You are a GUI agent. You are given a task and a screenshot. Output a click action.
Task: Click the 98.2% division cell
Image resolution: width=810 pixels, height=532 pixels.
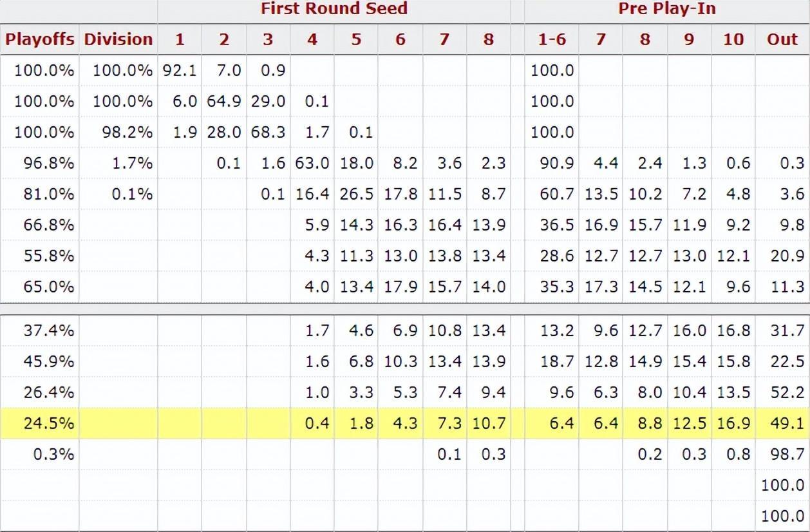click(x=122, y=132)
